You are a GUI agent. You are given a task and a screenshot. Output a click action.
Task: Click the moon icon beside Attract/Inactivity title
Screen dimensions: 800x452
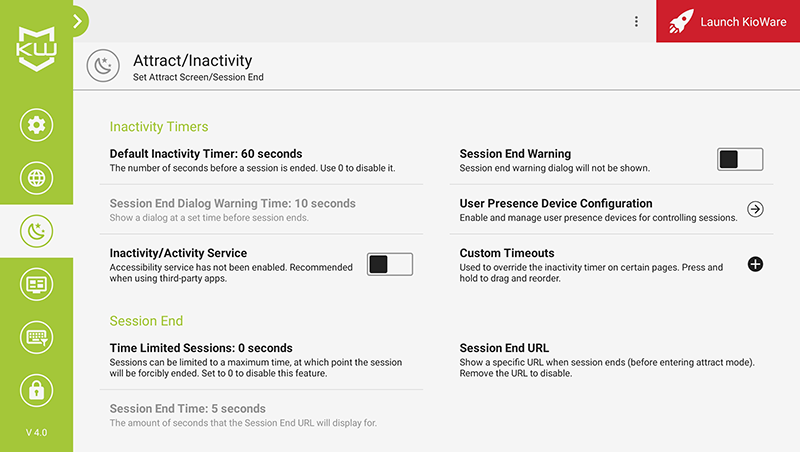(x=103, y=66)
